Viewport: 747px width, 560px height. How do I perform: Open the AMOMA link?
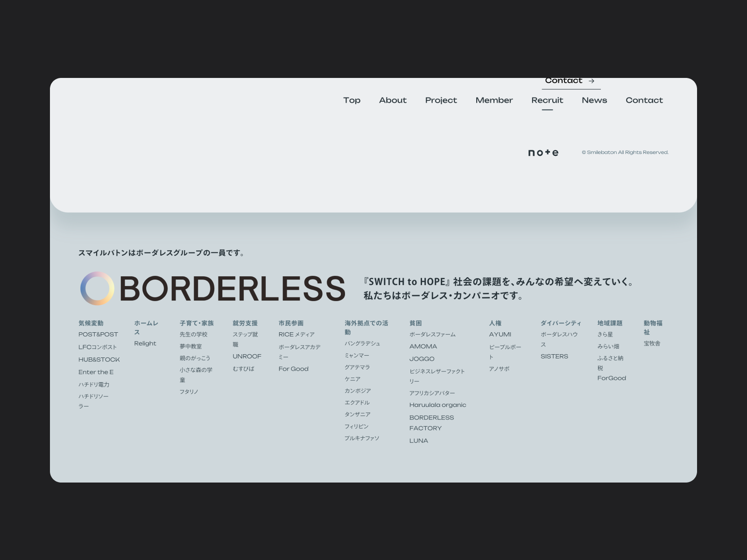point(423,347)
